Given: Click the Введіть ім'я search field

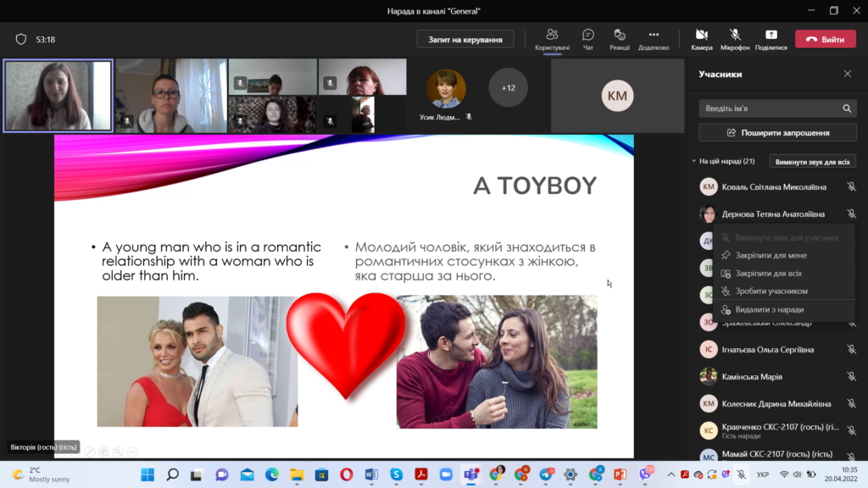Looking at the screenshot, I should click(777, 108).
